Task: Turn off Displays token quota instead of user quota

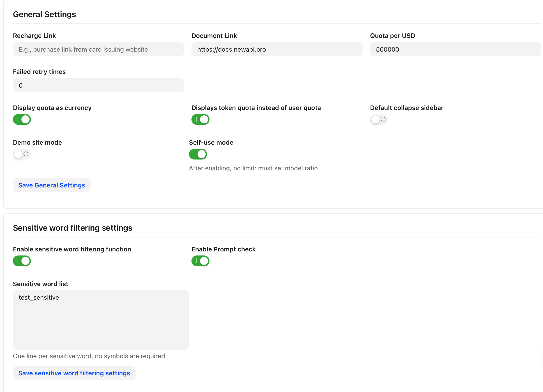Action: [x=200, y=119]
